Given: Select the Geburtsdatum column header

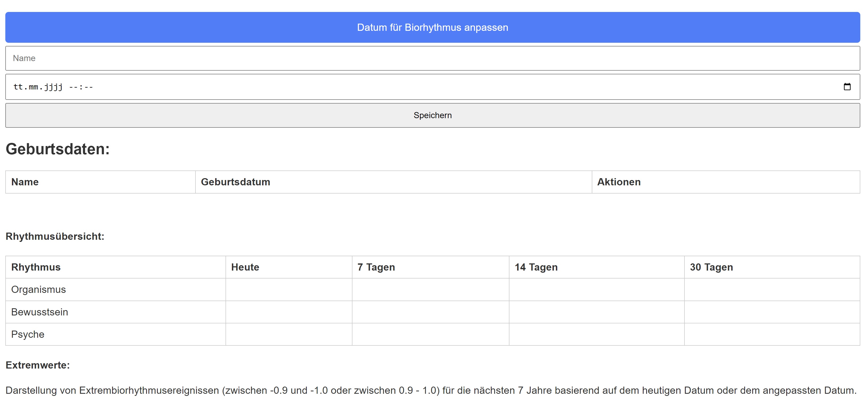Looking at the screenshot, I should coord(235,182).
